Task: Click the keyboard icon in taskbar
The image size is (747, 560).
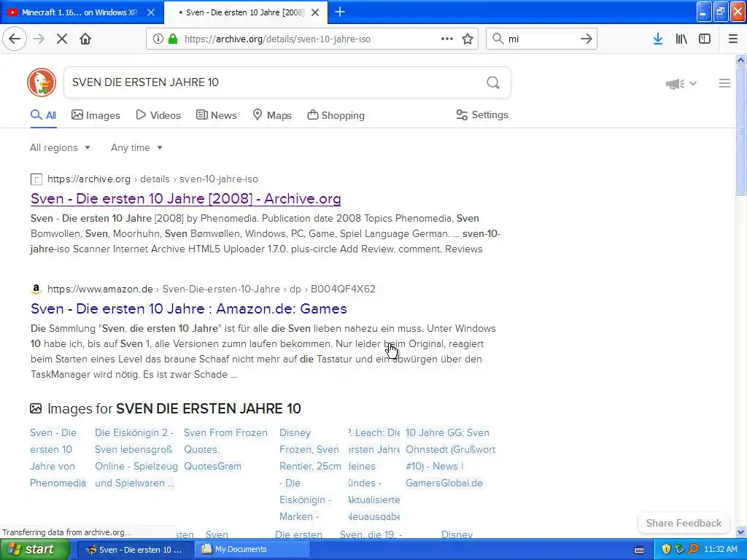Action: tap(639, 550)
